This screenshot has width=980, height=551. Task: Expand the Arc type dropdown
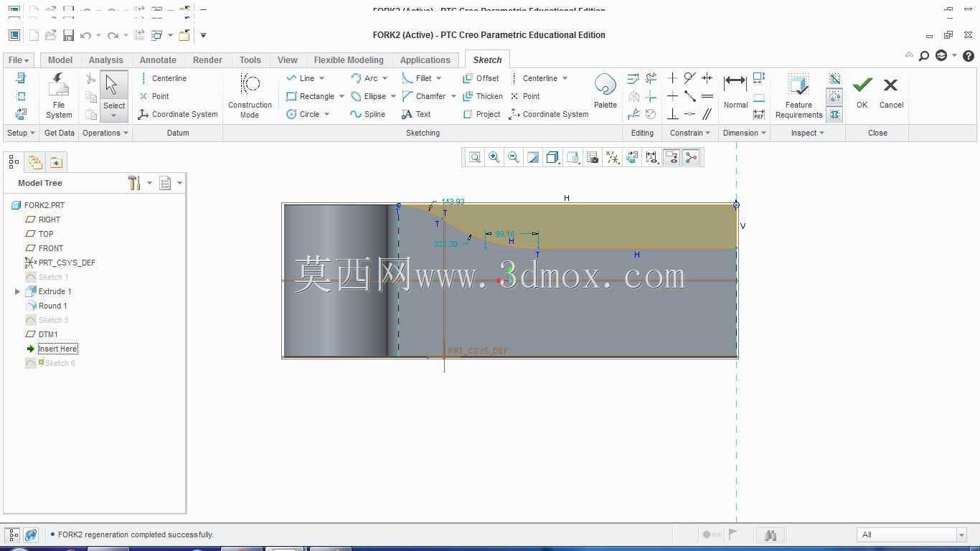click(x=385, y=78)
